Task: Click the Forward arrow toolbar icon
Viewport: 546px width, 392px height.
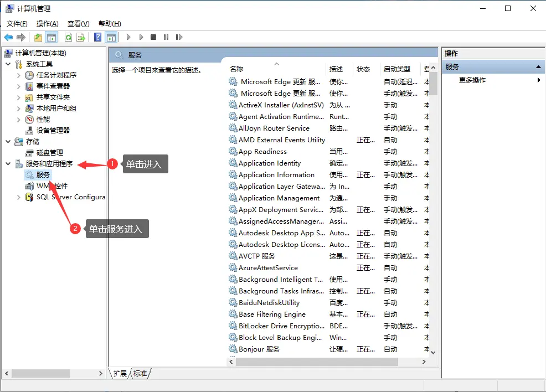Action: pyautogui.click(x=21, y=37)
